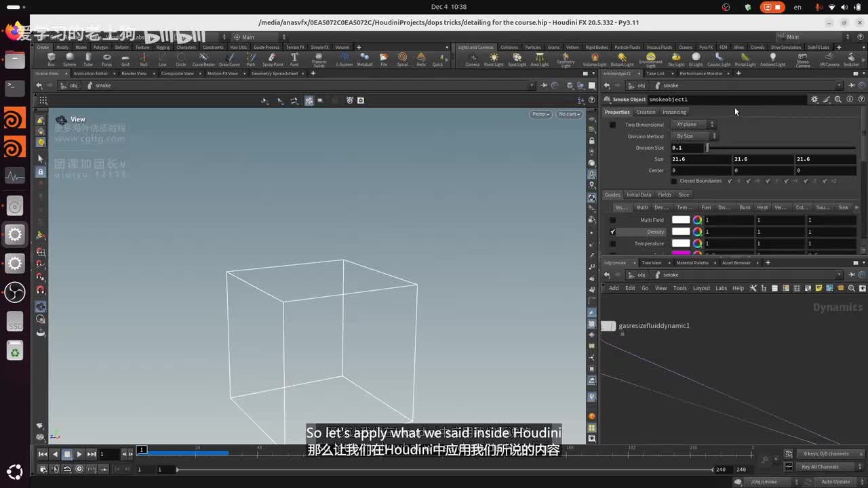This screenshot has height=488, width=868.
Task: Click the Auto Update button
Action: tap(835, 482)
